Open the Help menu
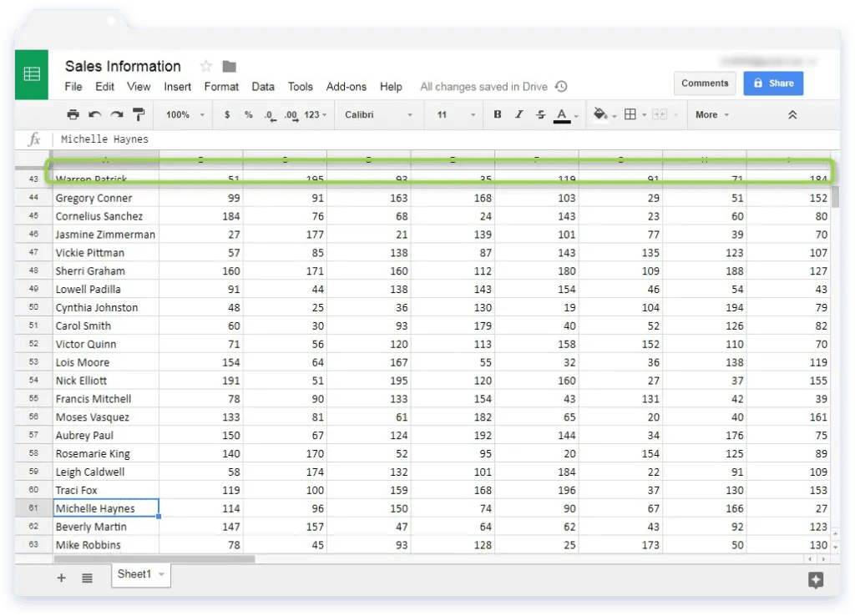The image size is (855, 616). [391, 87]
